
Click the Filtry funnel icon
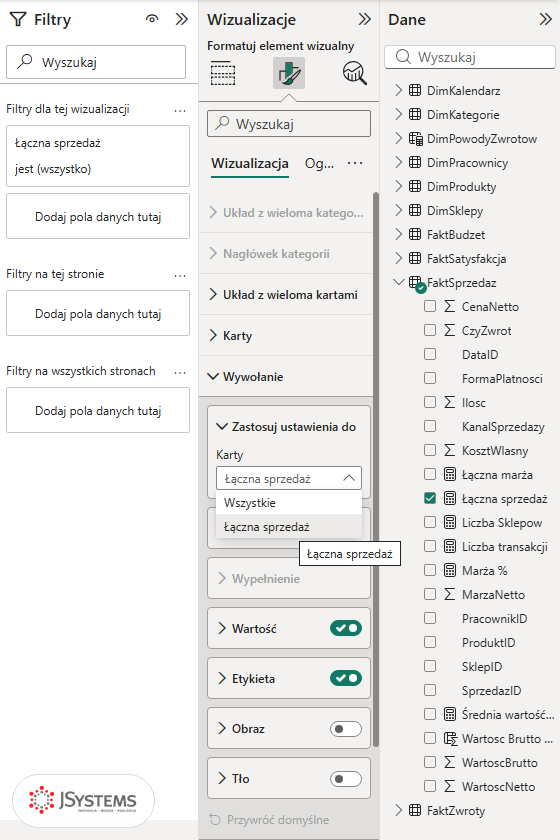point(18,20)
